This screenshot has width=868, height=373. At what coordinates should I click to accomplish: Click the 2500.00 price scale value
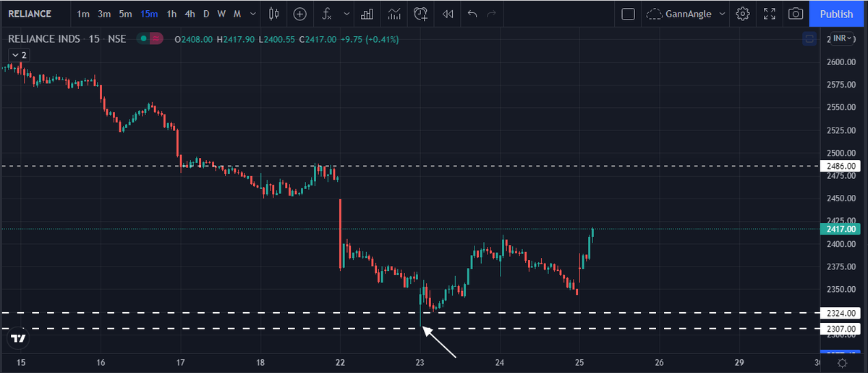coord(841,153)
